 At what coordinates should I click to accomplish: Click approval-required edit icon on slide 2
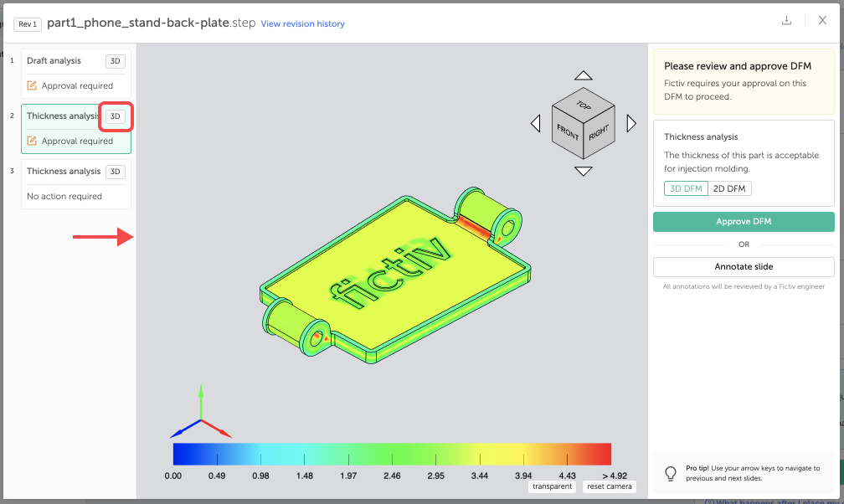[x=32, y=141]
